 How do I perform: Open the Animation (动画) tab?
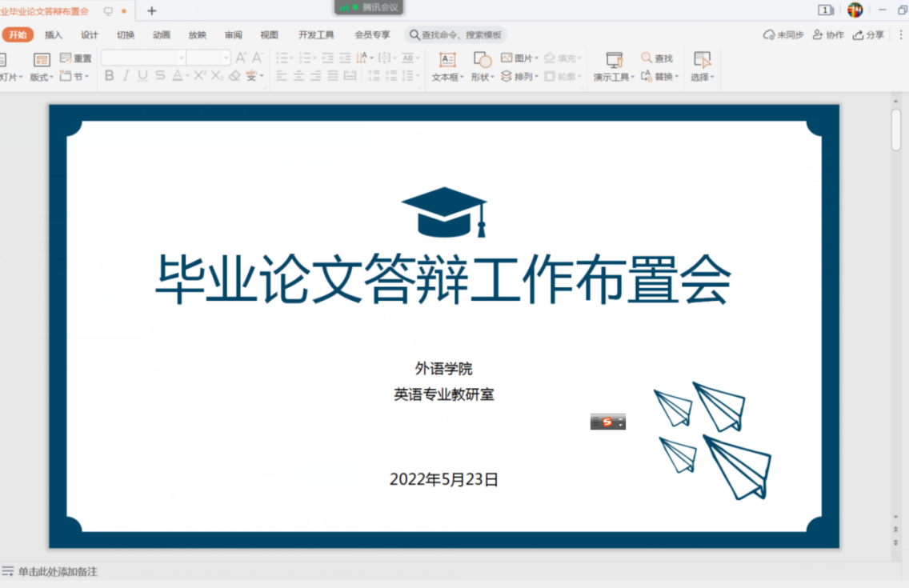162,34
